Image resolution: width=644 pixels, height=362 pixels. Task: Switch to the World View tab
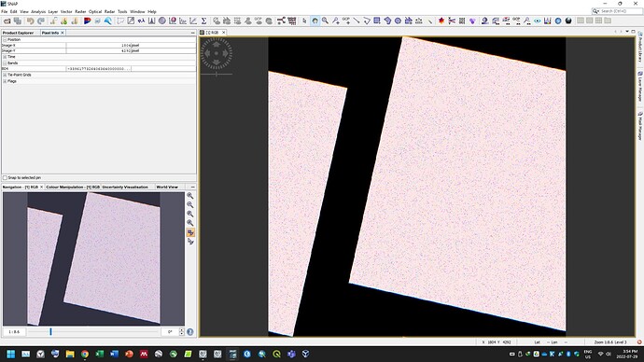pos(167,187)
